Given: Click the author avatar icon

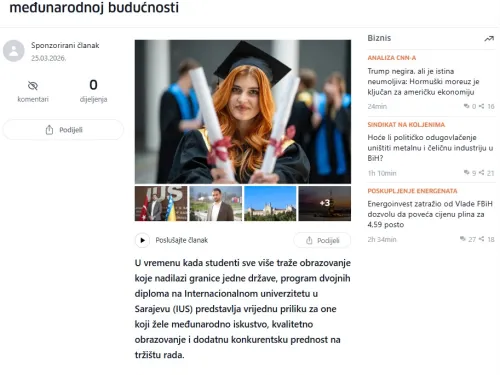Looking at the screenshot, I should [x=14, y=51].
